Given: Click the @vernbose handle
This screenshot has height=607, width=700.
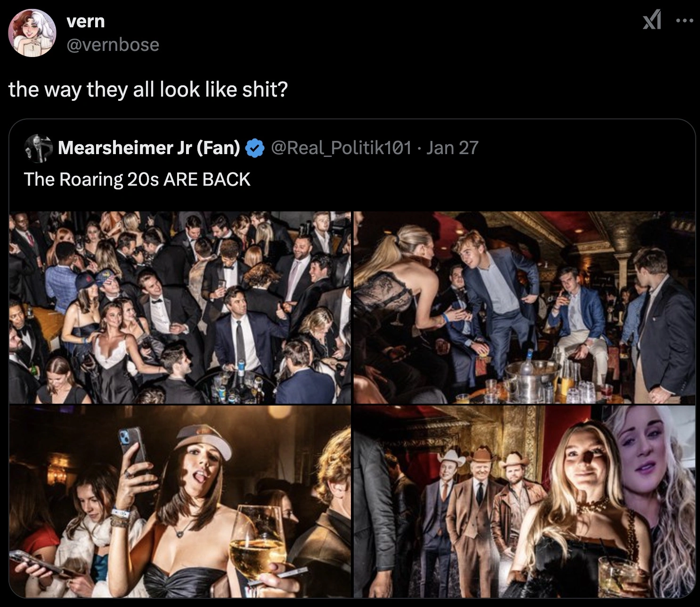Looking at the screenshot, I should pyautogui.click(x=113, y=45).
